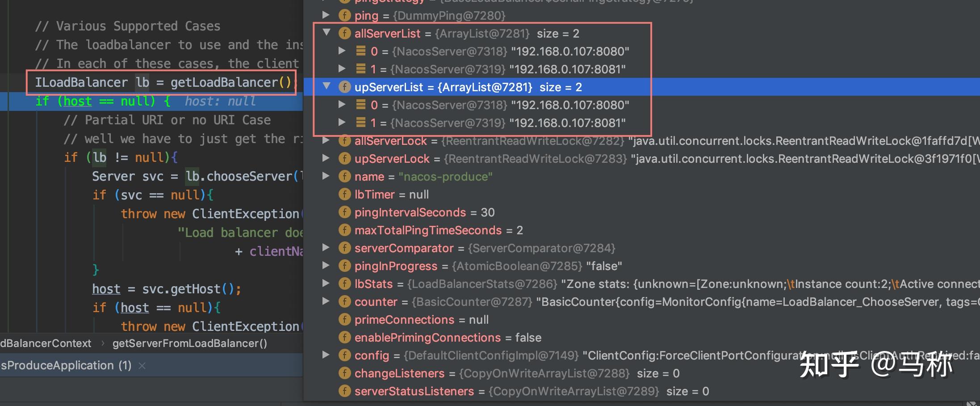Screen dimensions: 980x406
Task: Click field icon beside ping variable
Action: (x=344, y=15)
